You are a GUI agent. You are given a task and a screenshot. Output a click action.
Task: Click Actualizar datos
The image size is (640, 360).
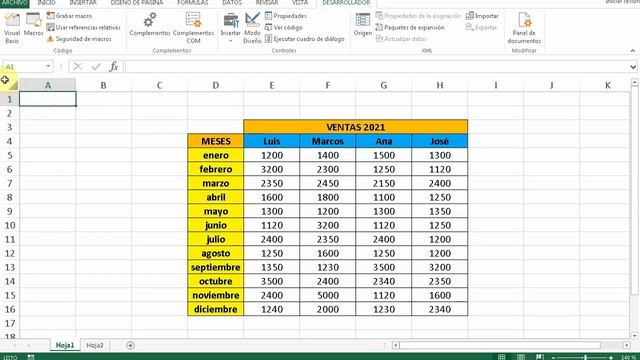click(401, 39)
